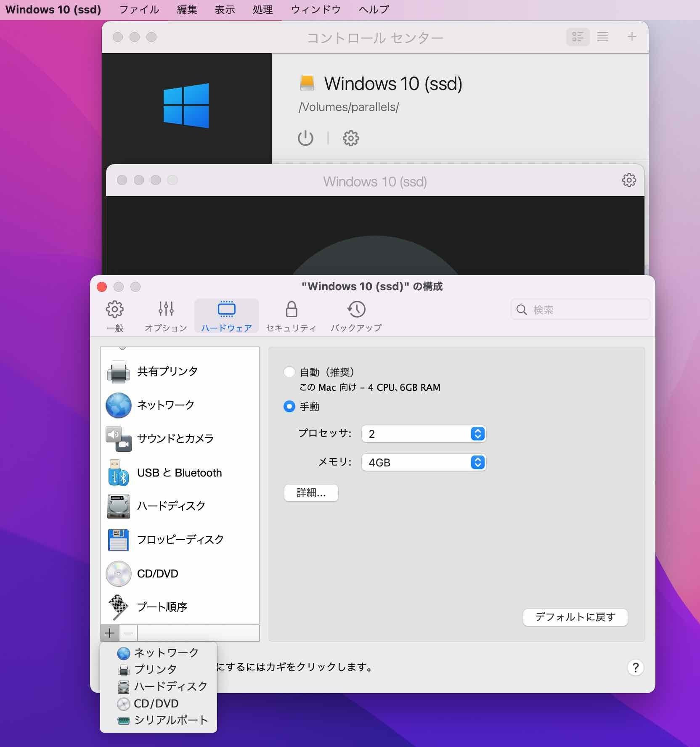Click the plus button to add hardware
Viewport: 700px width, 747px height.
coord(110,633)
